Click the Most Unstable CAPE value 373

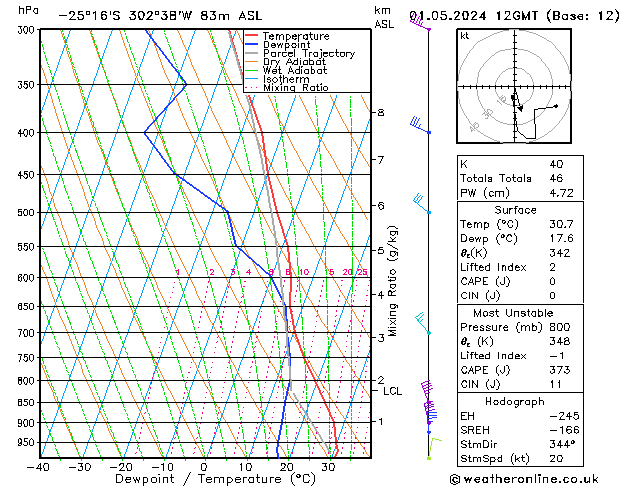point(560,370)
